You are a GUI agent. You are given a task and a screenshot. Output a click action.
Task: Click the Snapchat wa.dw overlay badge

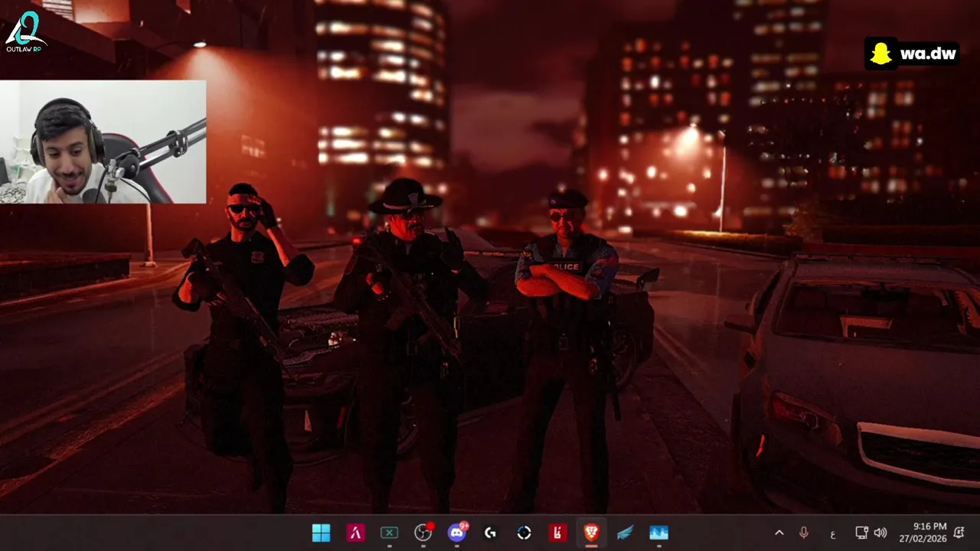point(912,54)
